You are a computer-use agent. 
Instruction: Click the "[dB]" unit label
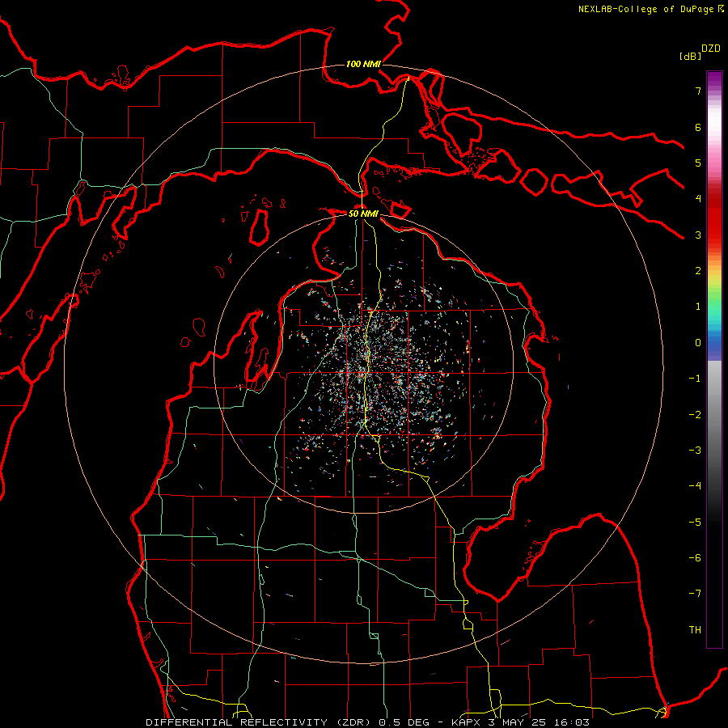click(x=690, y=56)
